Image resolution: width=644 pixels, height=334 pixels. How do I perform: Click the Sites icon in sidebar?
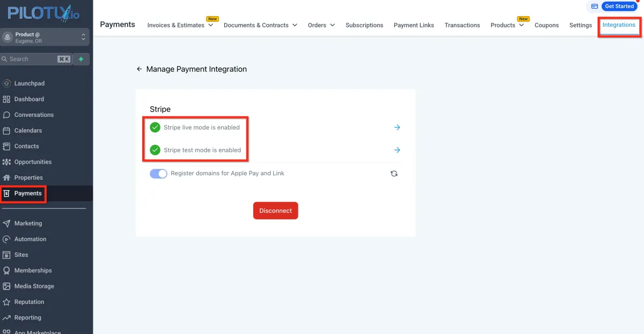click(x=6, y=255)
